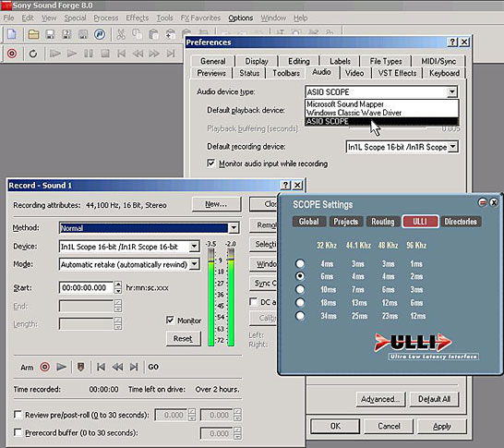Click the Help question mark in Record dialog title
The height and width of the screenshot is (448, 504).
click(286, 185)
